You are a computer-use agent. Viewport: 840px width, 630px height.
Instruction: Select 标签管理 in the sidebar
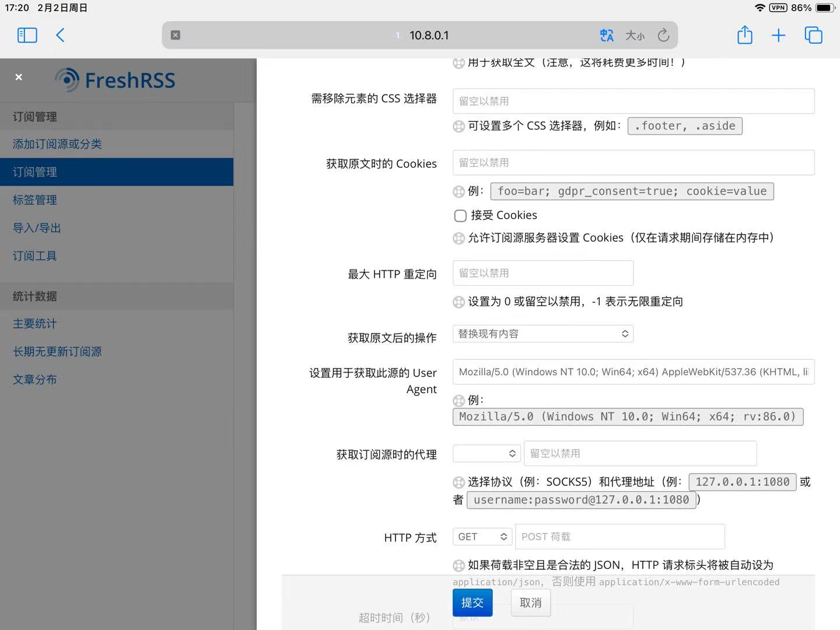tap(34, 199)
